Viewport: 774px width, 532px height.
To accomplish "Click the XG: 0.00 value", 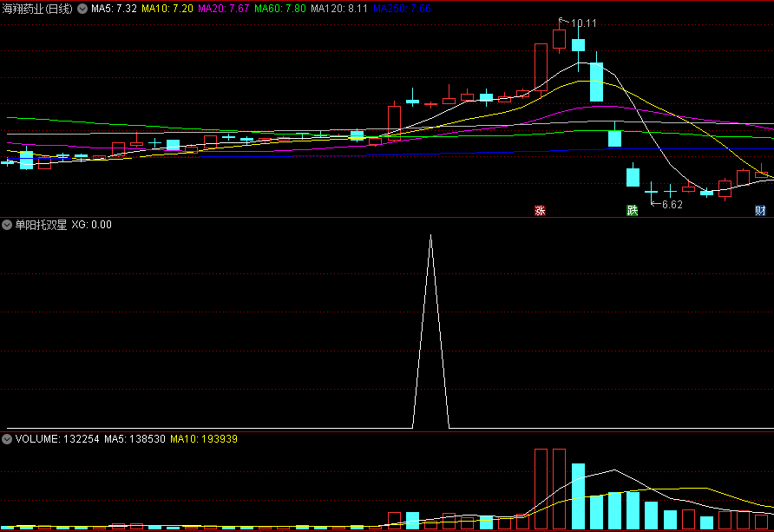I will (x=92, y=225).
